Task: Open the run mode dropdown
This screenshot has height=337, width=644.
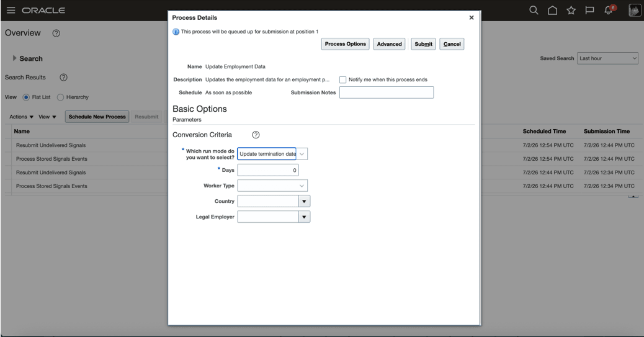Action: pyautogui.click(x=302, y=154)
